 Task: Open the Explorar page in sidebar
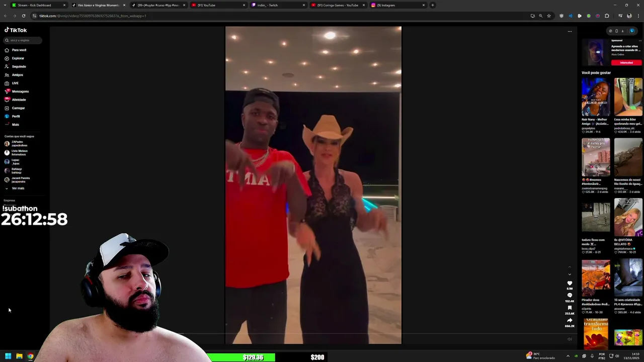15,58
